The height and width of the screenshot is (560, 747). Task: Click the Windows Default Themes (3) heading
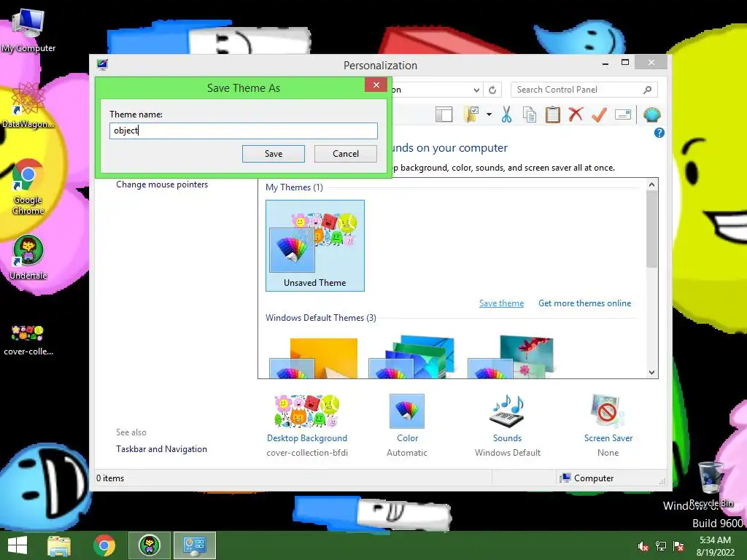[321, 318]
